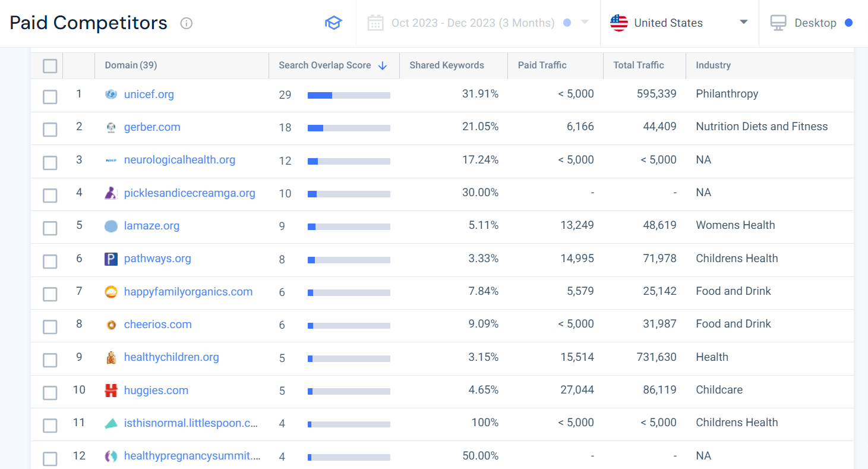
Task: Click the gerber.com favicon
Action: [111, 127]
